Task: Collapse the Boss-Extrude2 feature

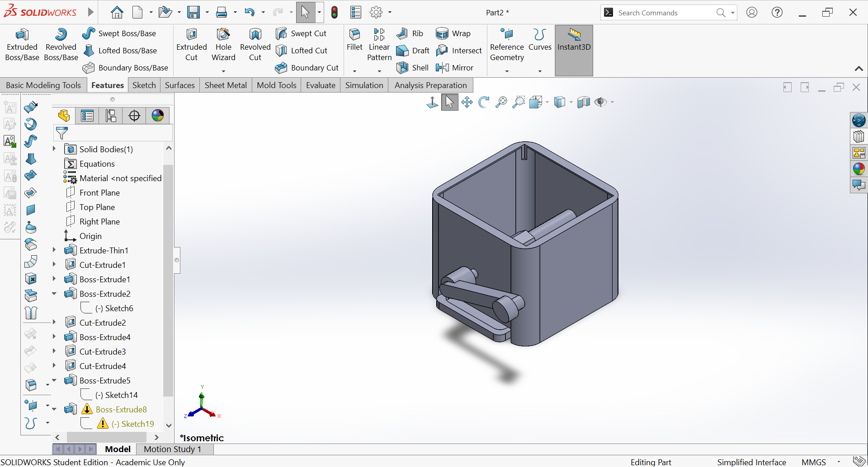Action: tap(54, 293)
